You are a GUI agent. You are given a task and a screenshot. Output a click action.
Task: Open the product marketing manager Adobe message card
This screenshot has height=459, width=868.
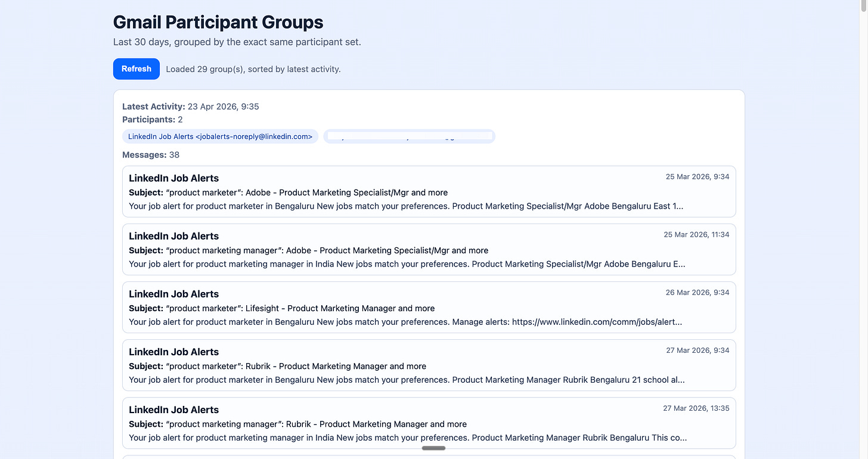point(429,249)
